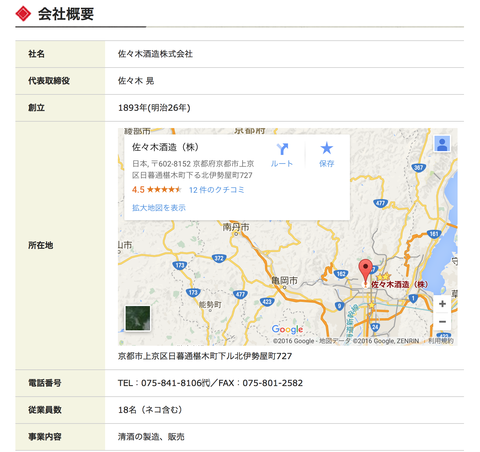Click the 南丹市 city label on map
The height and width of the screenshot is (452, 480).
[236, 227]
